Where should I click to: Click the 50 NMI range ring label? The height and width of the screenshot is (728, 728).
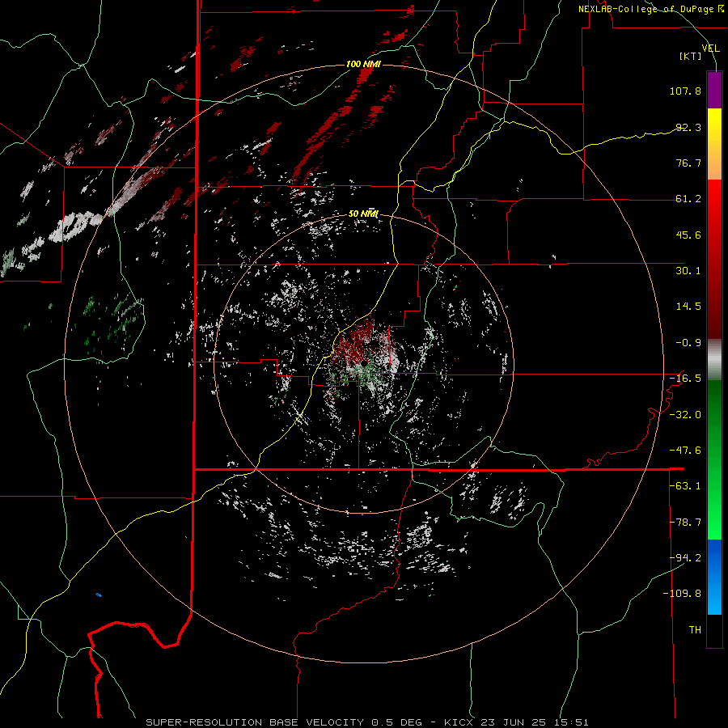[363, 214]
